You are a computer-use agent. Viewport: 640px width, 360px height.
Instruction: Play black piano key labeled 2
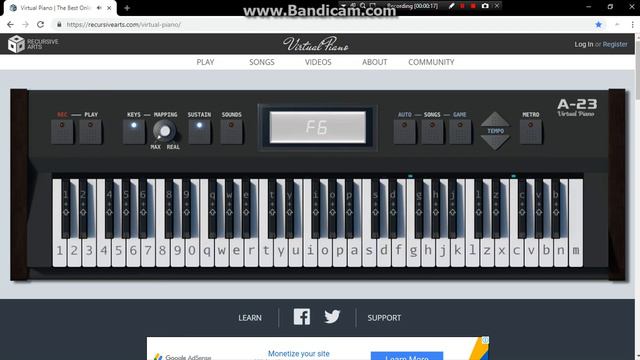83,208
